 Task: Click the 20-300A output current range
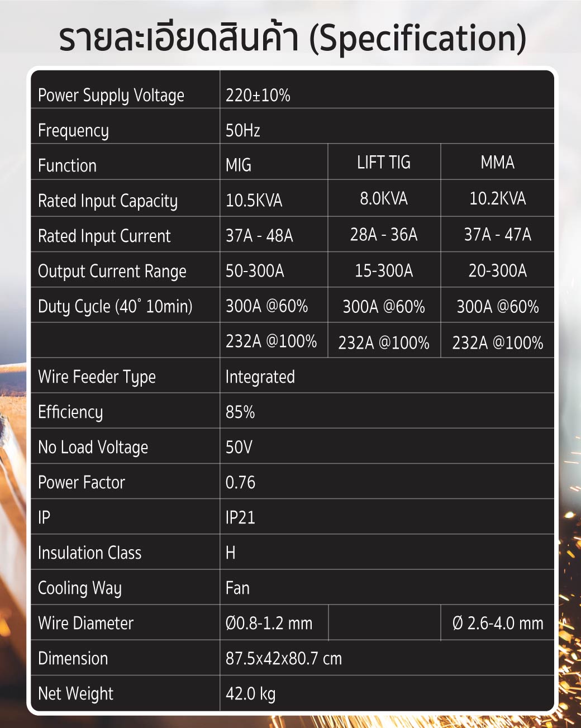click(x=497, y=271)
